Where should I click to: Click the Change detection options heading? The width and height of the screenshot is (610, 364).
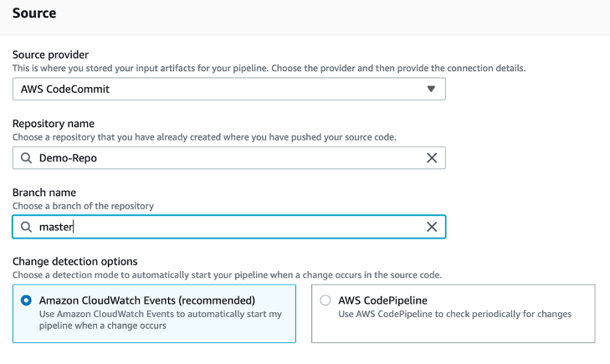click(x=74, y=261)
